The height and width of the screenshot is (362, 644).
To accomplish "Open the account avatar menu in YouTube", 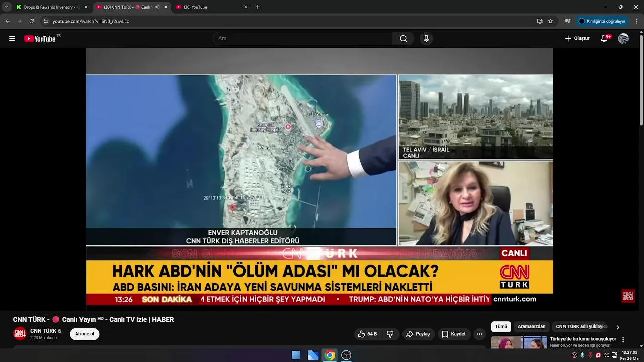I will click(x=623, y=39).
